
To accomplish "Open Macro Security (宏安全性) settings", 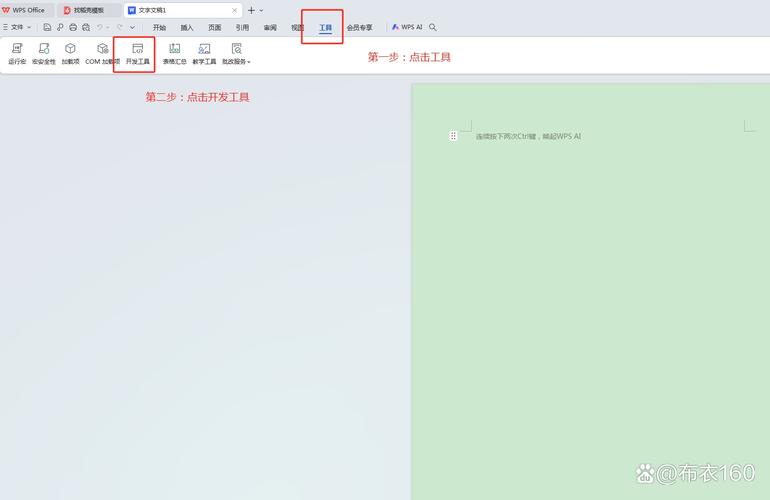I will click(44, 54).
